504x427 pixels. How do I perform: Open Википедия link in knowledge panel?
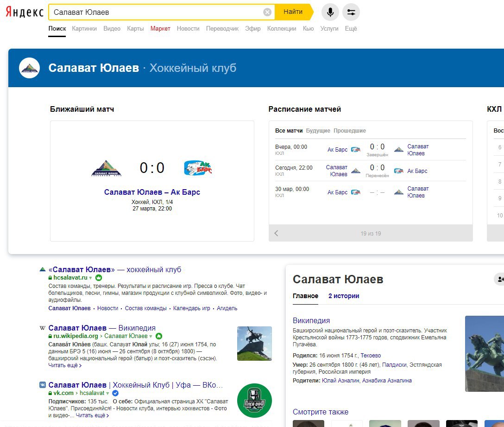[x=311, y=320]
